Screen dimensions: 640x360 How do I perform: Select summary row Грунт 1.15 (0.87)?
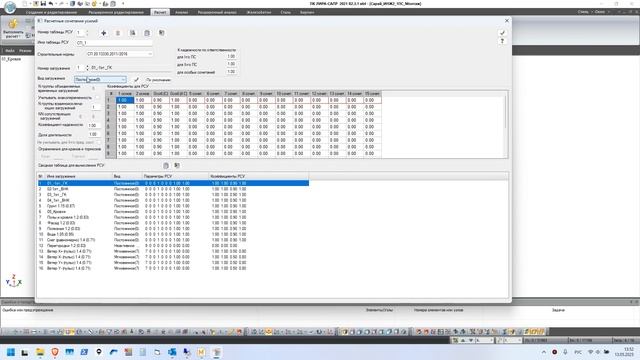tap(173, 206)
